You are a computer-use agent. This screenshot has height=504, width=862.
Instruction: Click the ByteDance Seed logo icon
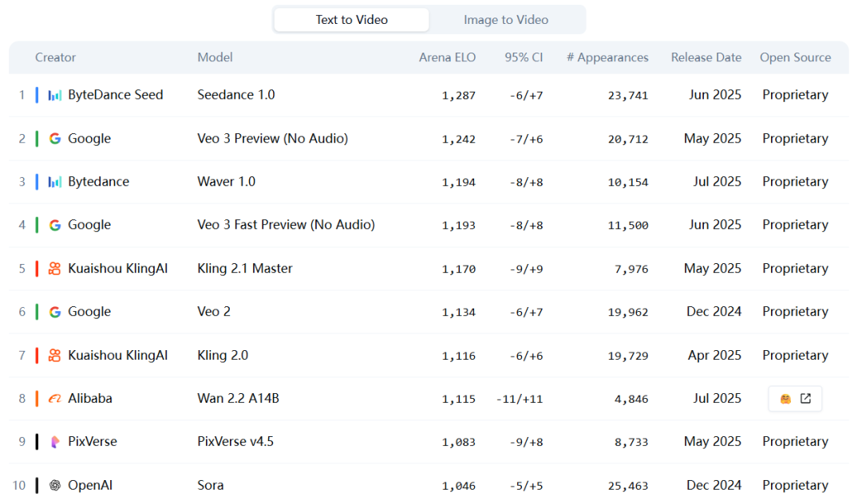click(54, 95)
